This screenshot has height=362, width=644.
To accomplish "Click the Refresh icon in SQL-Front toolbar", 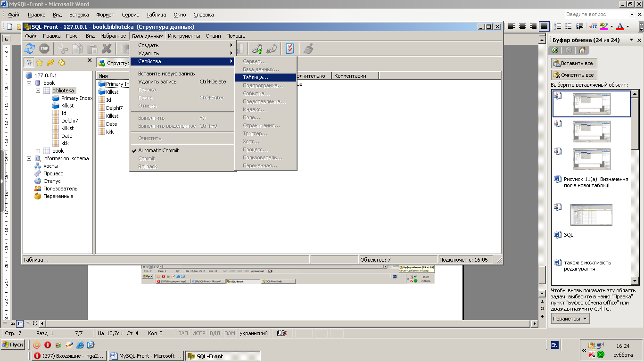I will pos(30,49).
